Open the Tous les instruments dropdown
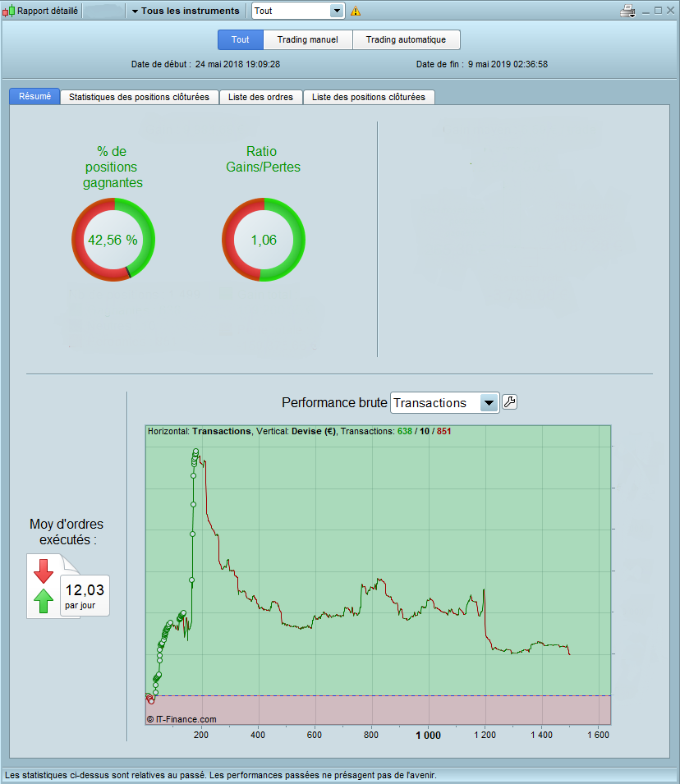Viewport: 680px width, 784px height. pyautogui.click(x=186, y=11)
